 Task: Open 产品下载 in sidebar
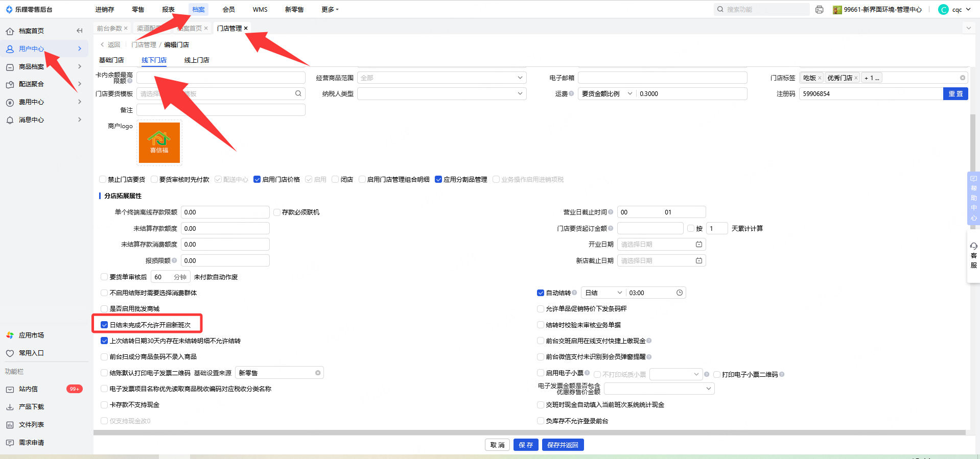tap(31, 407)
